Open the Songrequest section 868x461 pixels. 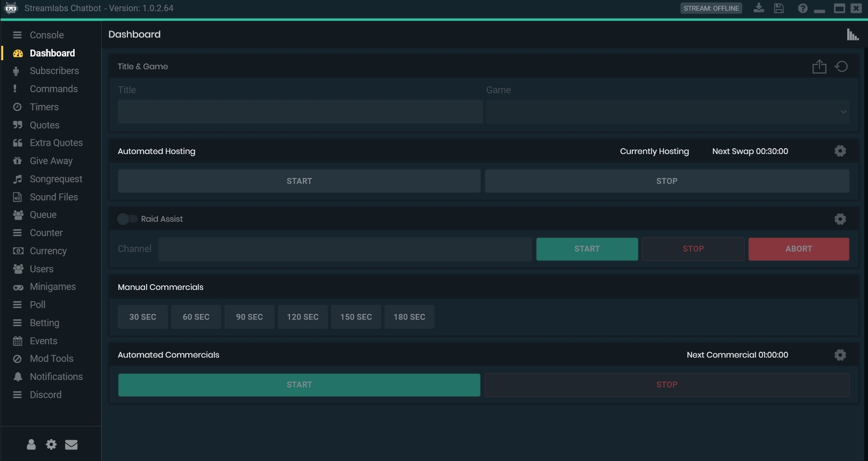(55, 179)
